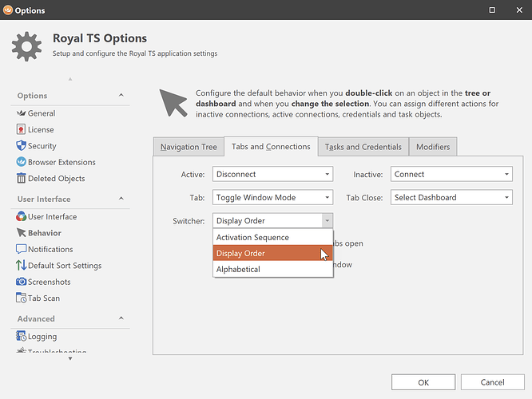Click the License icon in sidebar
This screenshot has width=532, height=399.
point(22,129)
